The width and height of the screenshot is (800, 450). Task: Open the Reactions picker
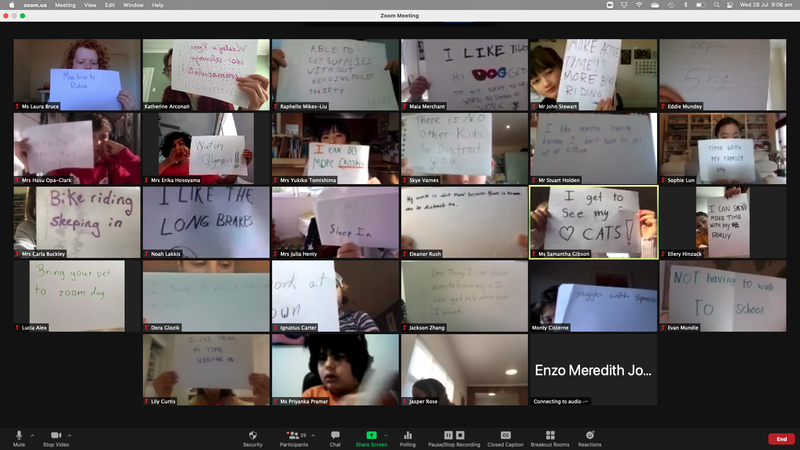tap(590, 435)
